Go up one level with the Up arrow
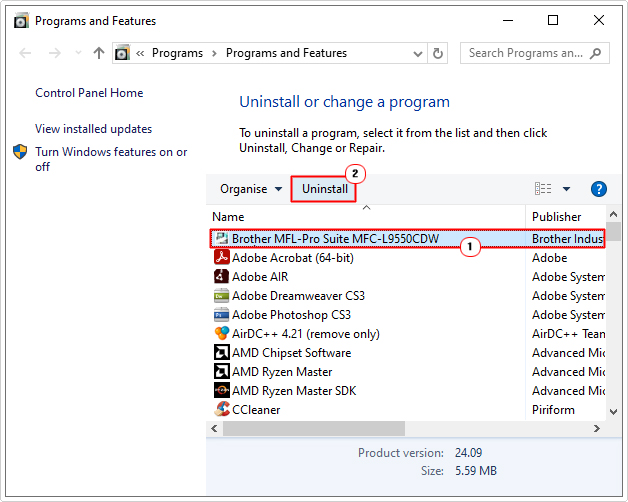 (x=99, y=53)
